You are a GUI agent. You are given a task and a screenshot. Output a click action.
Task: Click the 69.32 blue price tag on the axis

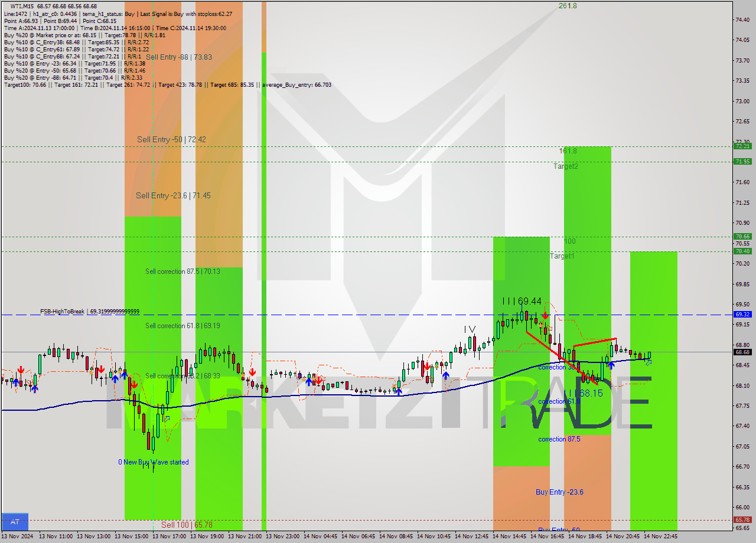click(742, 315)
